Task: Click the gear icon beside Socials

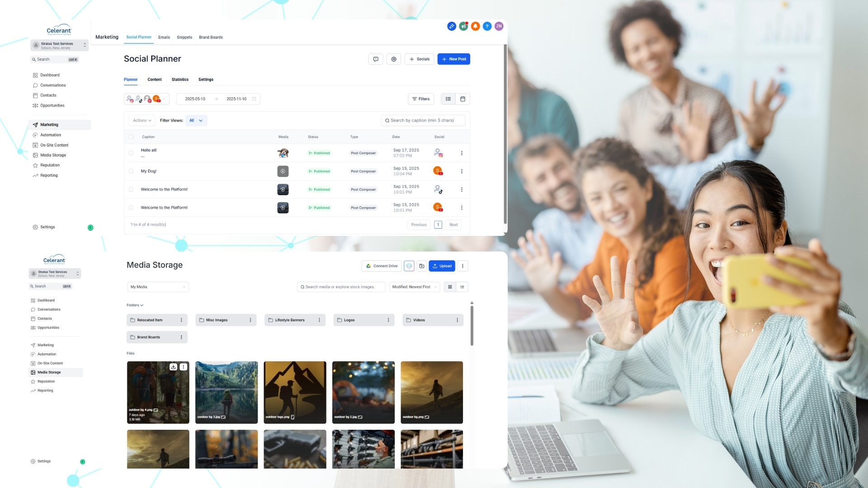Action: [394, 59]
